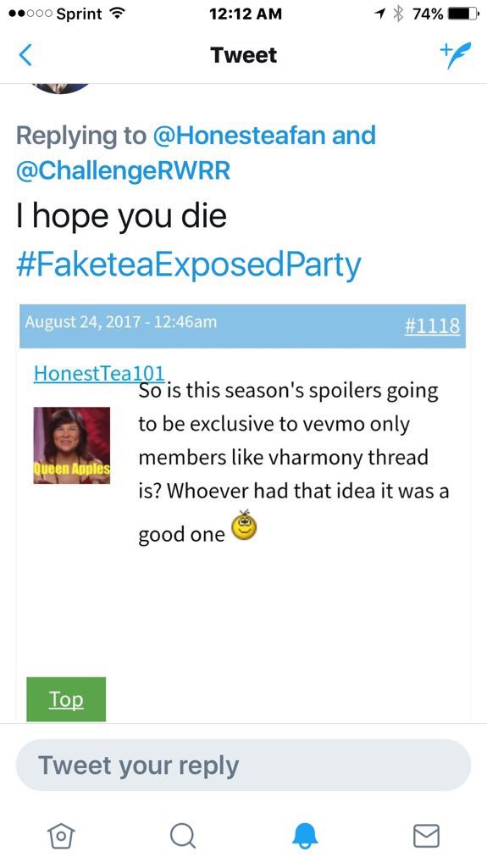Open the Messages envelope tab
Image resolution: width=487 pixels, height=868 pixels.
tap(426, 835)
